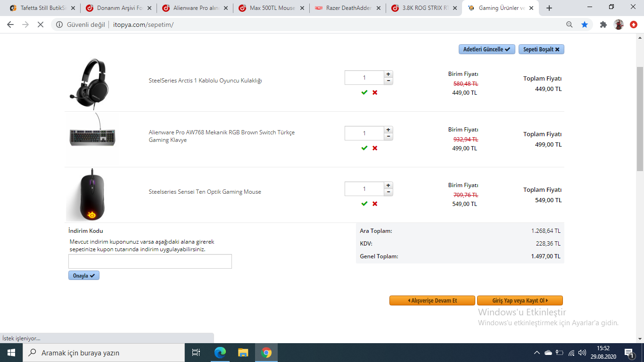Increase quantity of SteelSeries Arctis 1 headset
The width and height of the screenshot is (644, 362).
point(388,74)
